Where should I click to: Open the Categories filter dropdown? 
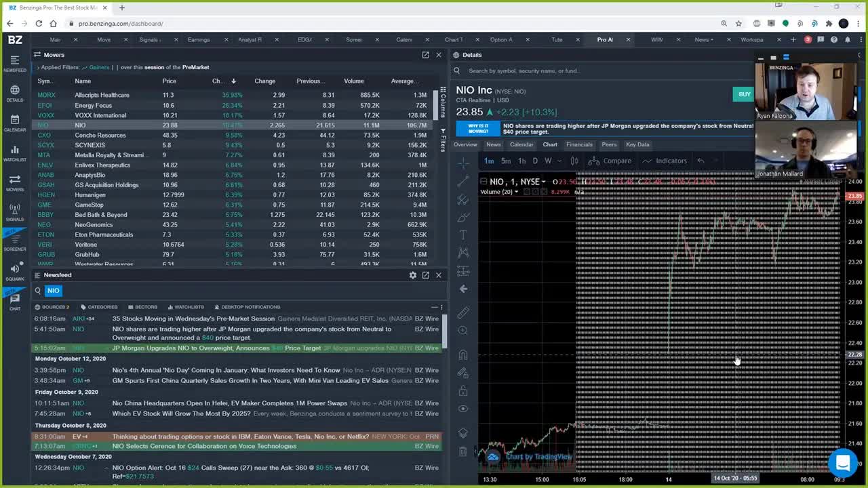tap(99, 307)
